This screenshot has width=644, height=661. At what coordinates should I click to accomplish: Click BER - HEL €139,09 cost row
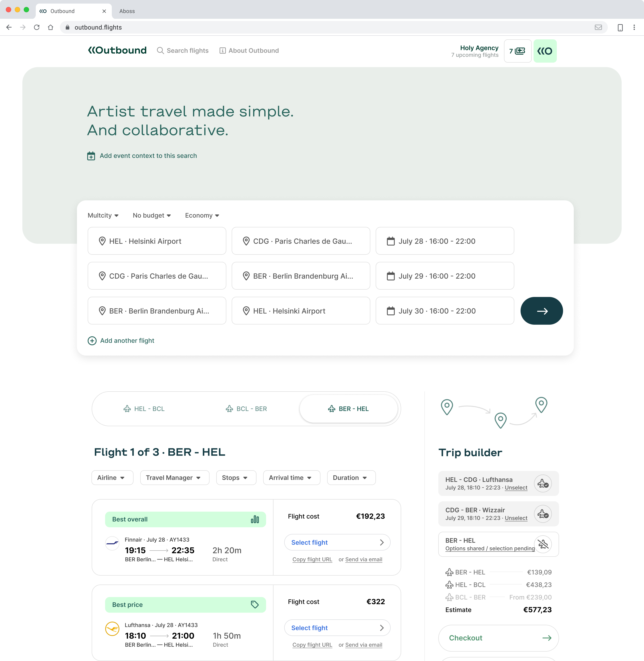pyautogui.click(x=498, y=572)
